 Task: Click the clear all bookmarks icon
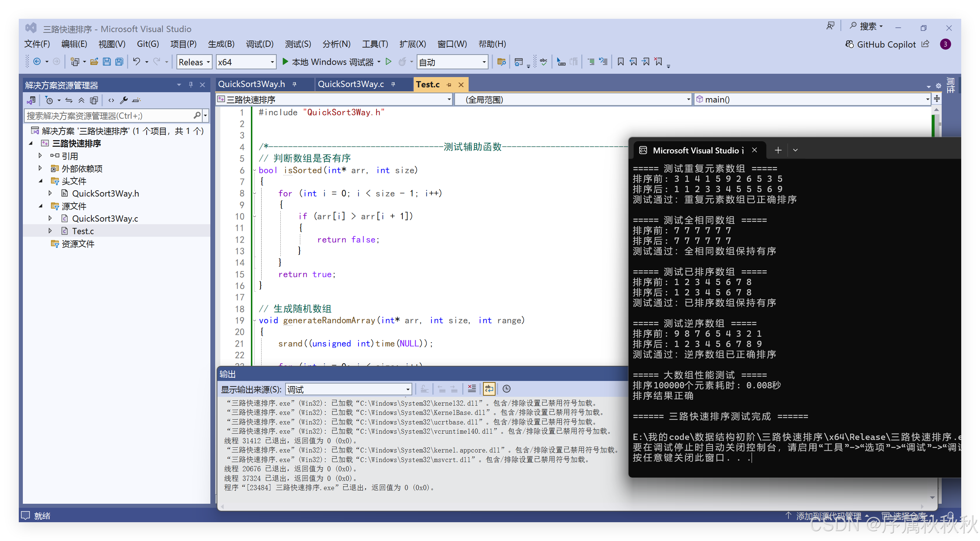coord(658,62)
